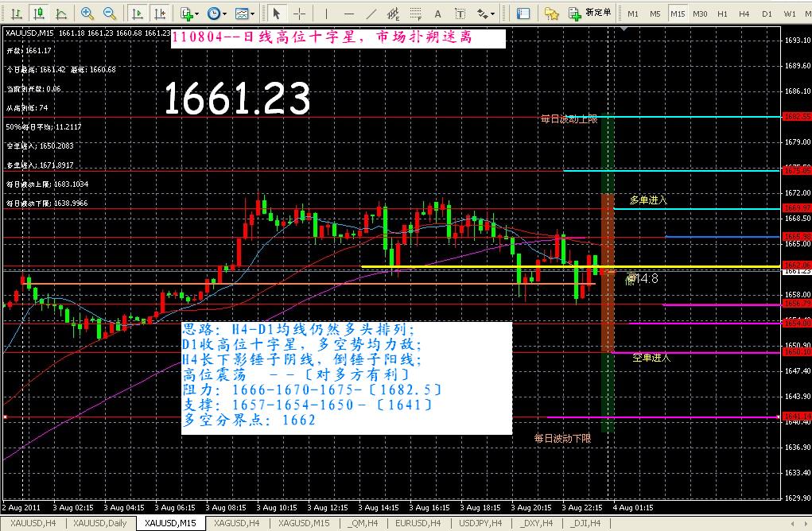Pick the vertical line drawing tool
812x531 pixels.
326,14
